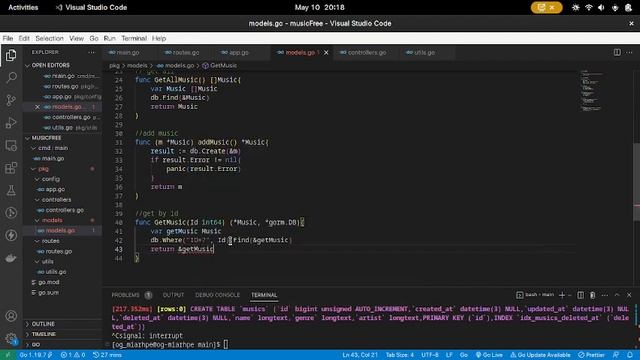This screenshot has width=640, height=360.
Task: Open the Extensions view
Action: click(11, 168)
